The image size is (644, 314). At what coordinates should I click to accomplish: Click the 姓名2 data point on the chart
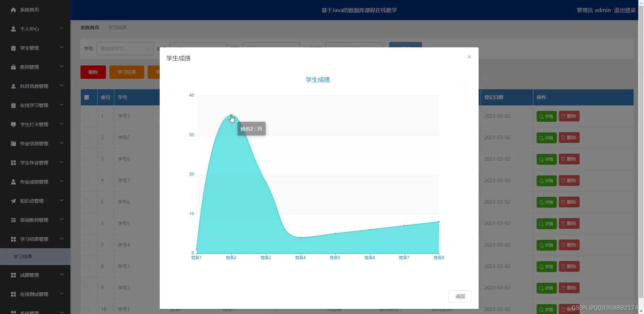[x=231, y=115]
